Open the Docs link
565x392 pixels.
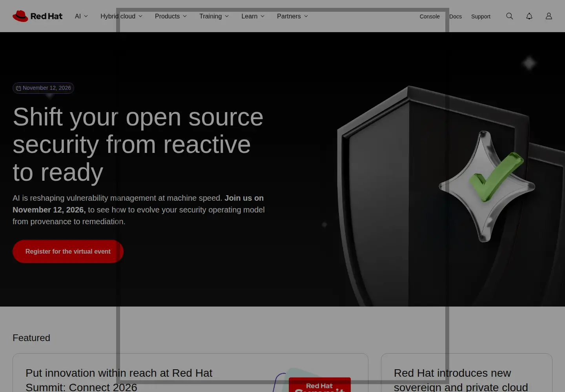(x=456, y=16)
